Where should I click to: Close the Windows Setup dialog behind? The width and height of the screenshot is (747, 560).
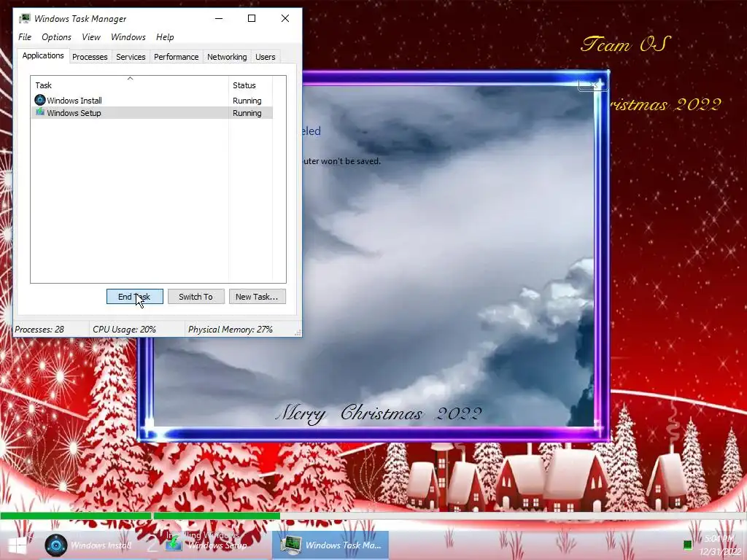pyautogui.click(x=592, y=85)
